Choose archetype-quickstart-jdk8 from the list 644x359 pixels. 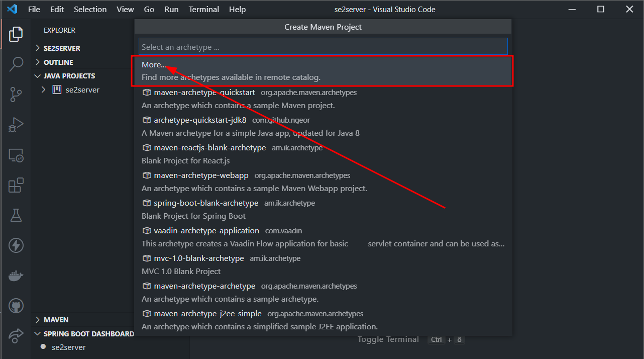(323, 127)
